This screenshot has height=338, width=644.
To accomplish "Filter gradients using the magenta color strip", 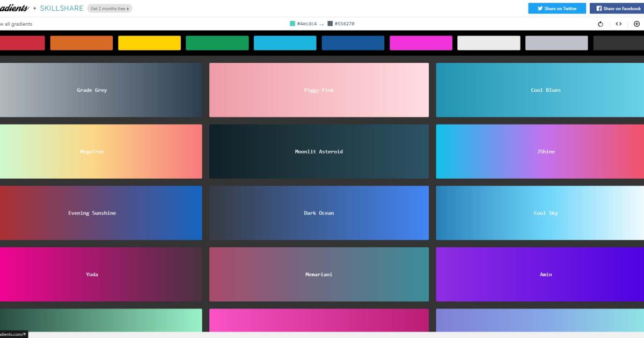I will tap(421, 43).
